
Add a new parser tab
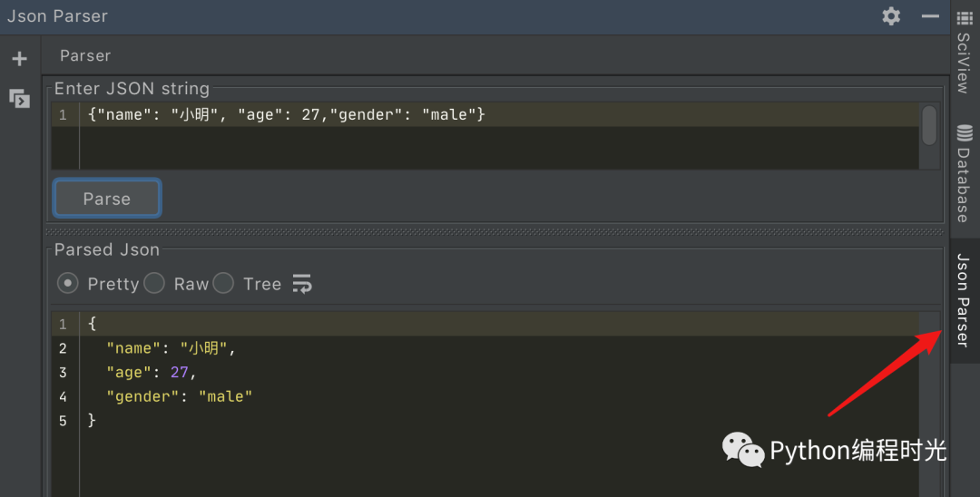click(x=19, y=59)
